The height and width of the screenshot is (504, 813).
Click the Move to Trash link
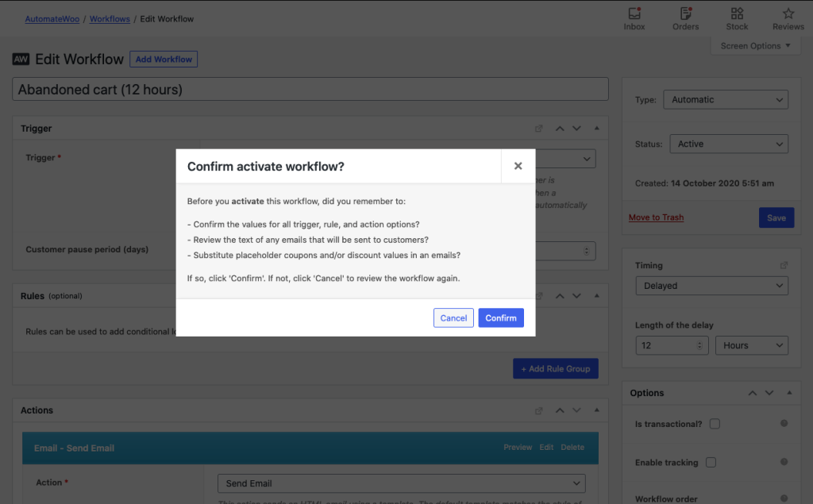click(x=656, y=217)
